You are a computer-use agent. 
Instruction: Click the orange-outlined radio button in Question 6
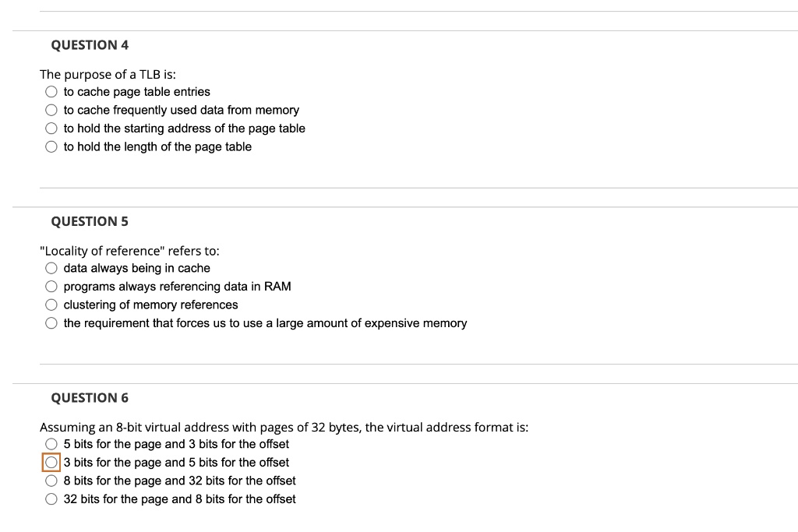(51, 462)
